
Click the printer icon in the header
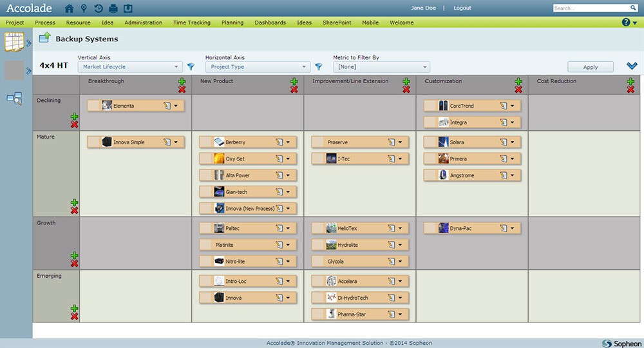(113, 8)
